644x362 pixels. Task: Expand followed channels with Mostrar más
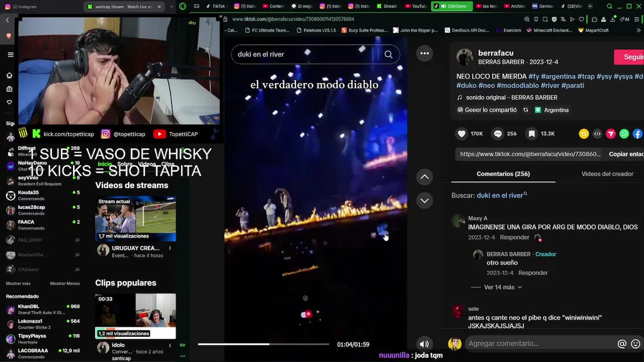18,284
